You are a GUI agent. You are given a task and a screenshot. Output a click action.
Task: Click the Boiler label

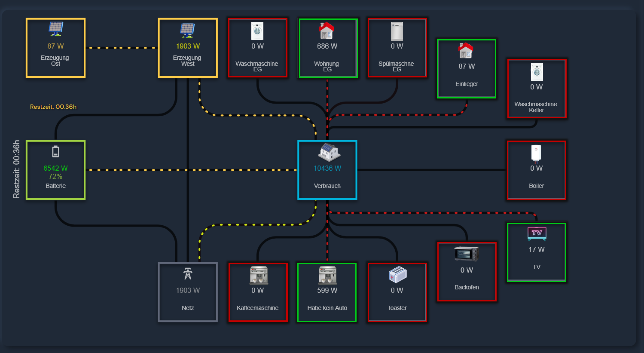pyautogui.click(x=536, y=186)
